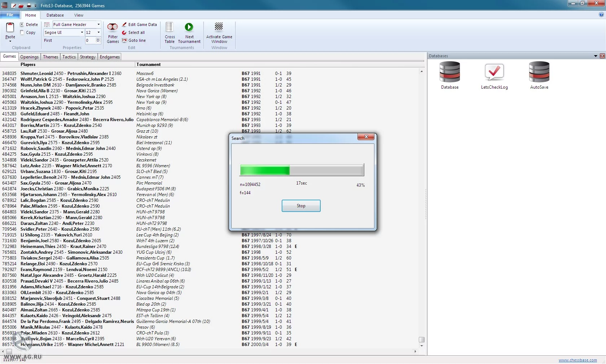The height and width of the screenshot is (364, 606).
Task: Increment the First value stepper
Action: (x=98, y=39)
